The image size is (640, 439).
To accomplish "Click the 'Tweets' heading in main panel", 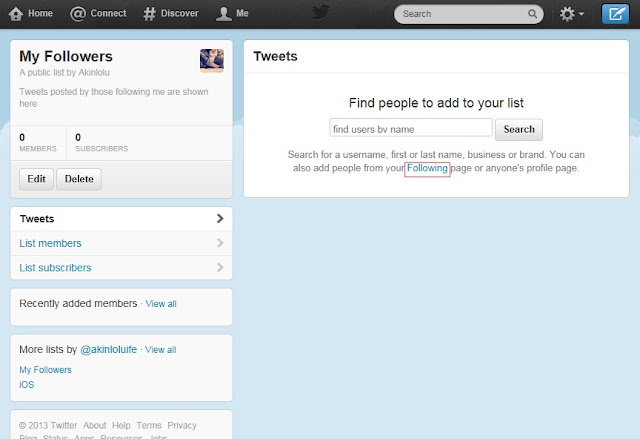I will coord(275,56).
